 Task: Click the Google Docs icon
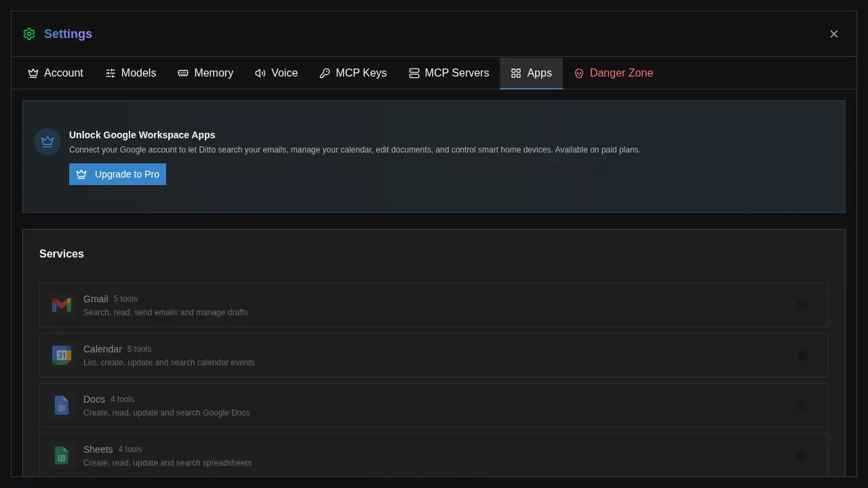(x=62, y=405)
